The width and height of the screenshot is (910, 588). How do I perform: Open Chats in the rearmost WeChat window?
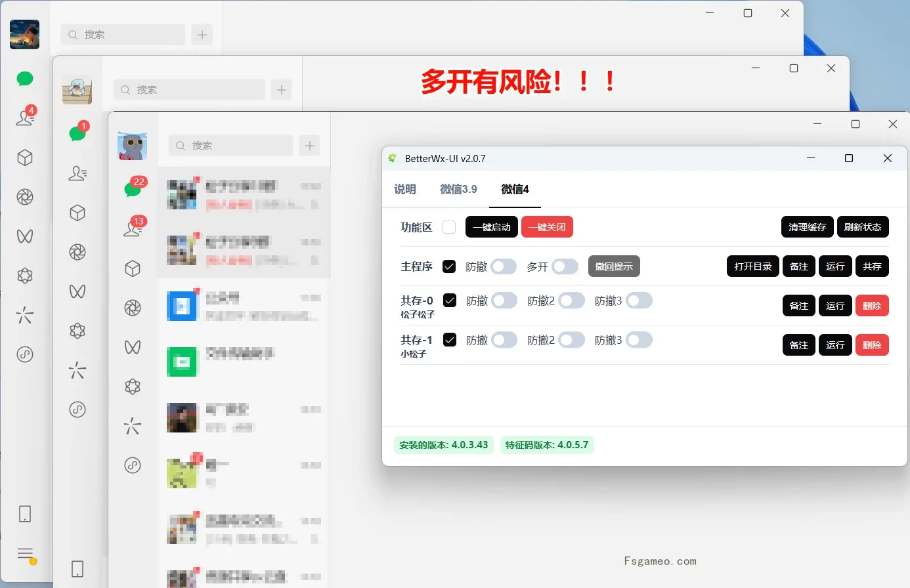[x=25, y=79]
